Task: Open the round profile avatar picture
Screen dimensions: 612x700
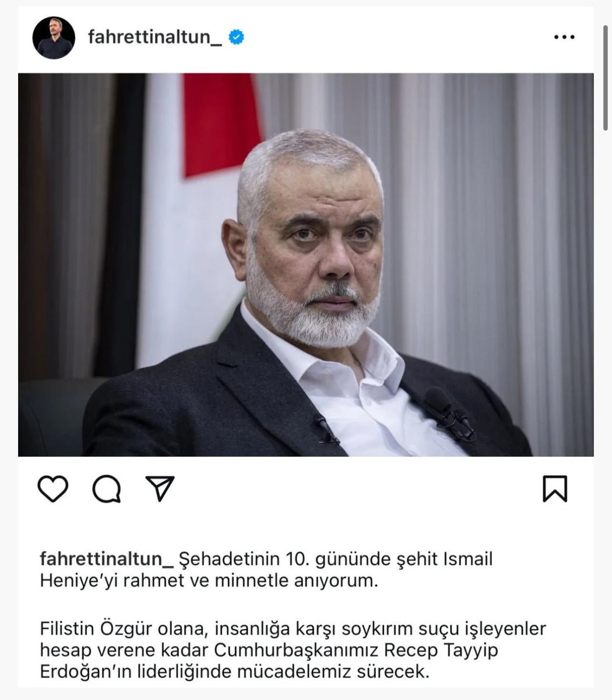Action: coord(54,37)
